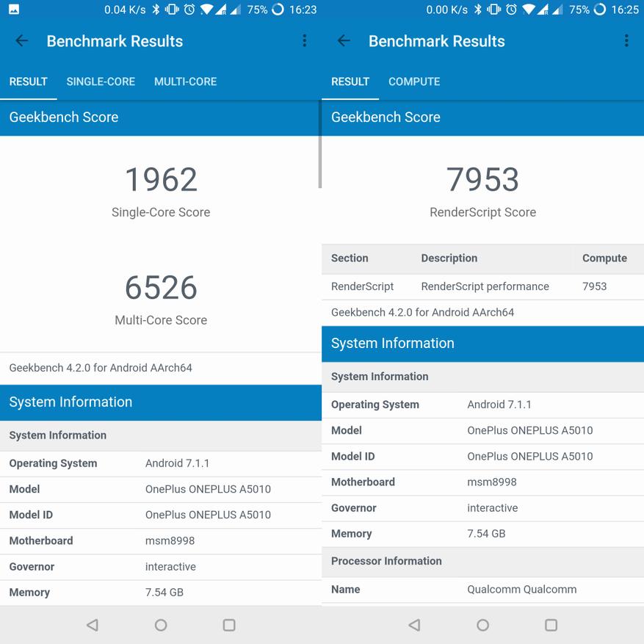Image resolution: width=644 pixels, height=644 pixels.
Task: Open overflow menu on left results screen
Action: 304,41
